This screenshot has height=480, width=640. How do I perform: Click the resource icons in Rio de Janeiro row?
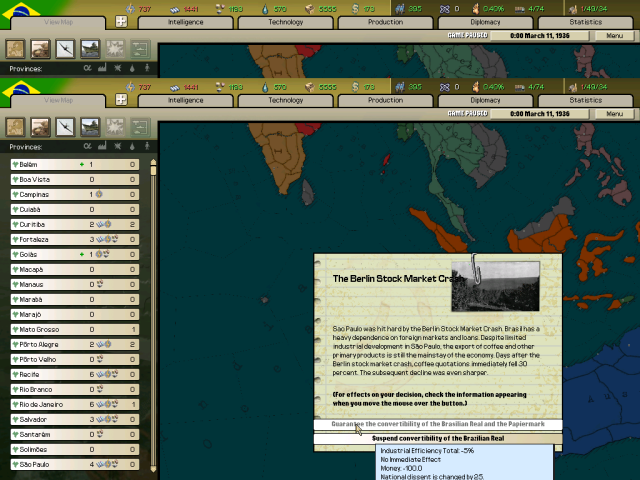[107, 404]
